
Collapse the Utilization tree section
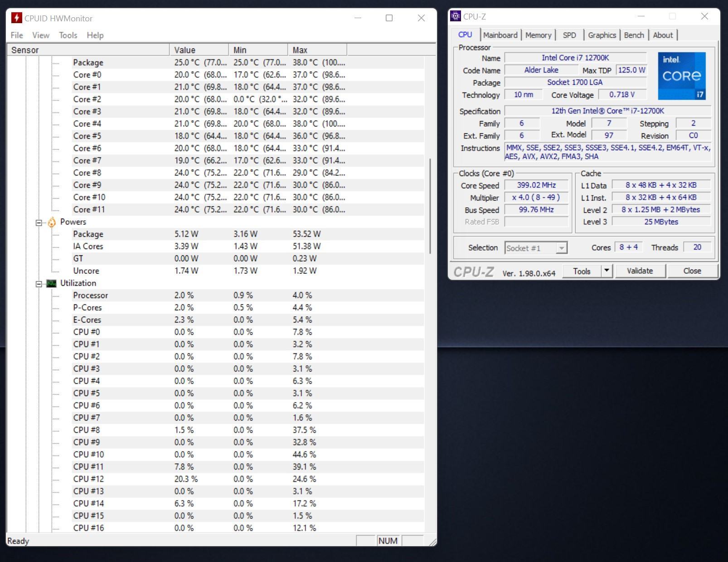pyautogui.click(x=39, y=284)
